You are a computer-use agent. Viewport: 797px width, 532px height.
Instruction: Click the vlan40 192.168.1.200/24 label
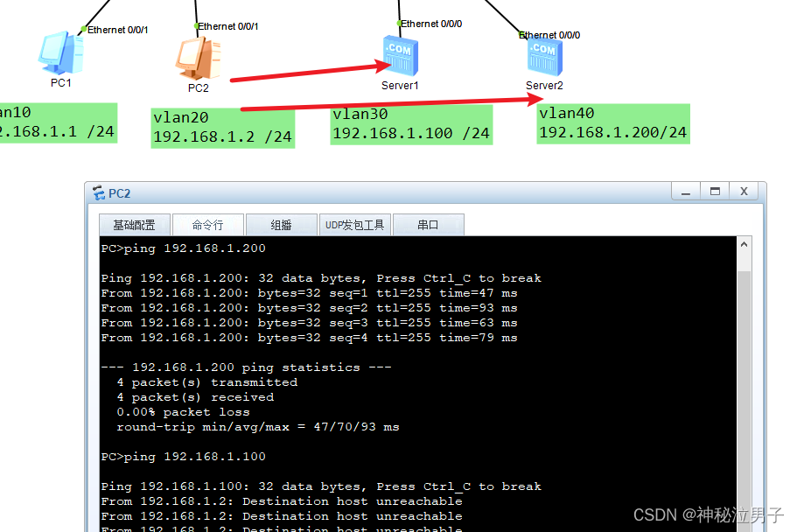point(613,123)
